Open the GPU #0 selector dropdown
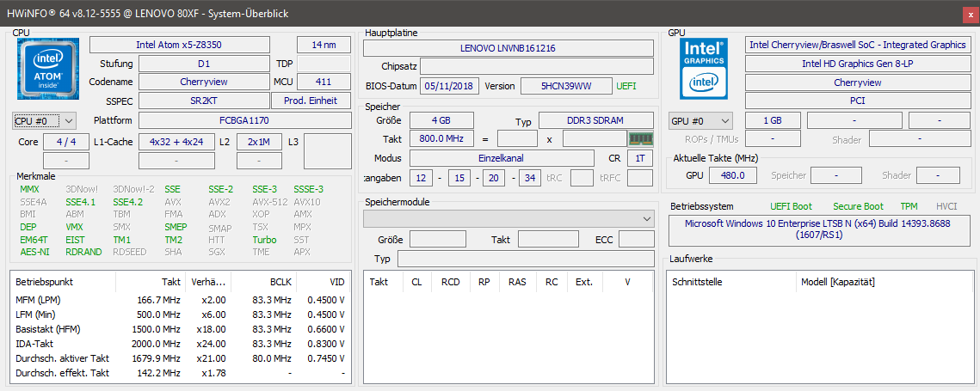This screenshot has height=391, width=980. 700,121
